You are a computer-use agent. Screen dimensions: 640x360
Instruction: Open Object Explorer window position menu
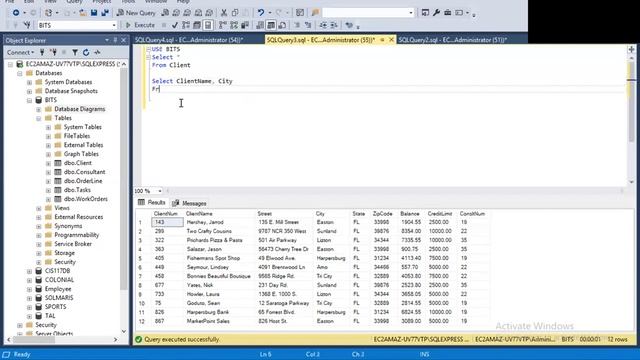[x=107, y=40]
